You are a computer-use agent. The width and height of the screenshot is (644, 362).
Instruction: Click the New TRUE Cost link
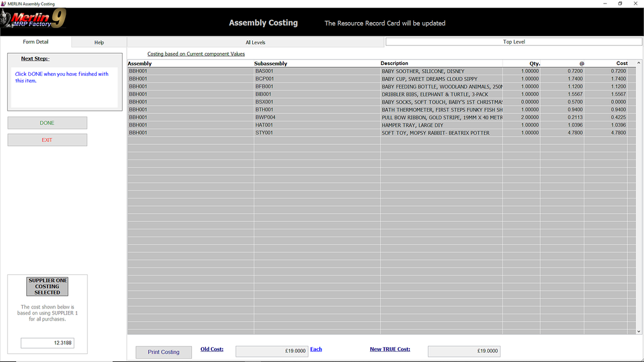point(390,349)
